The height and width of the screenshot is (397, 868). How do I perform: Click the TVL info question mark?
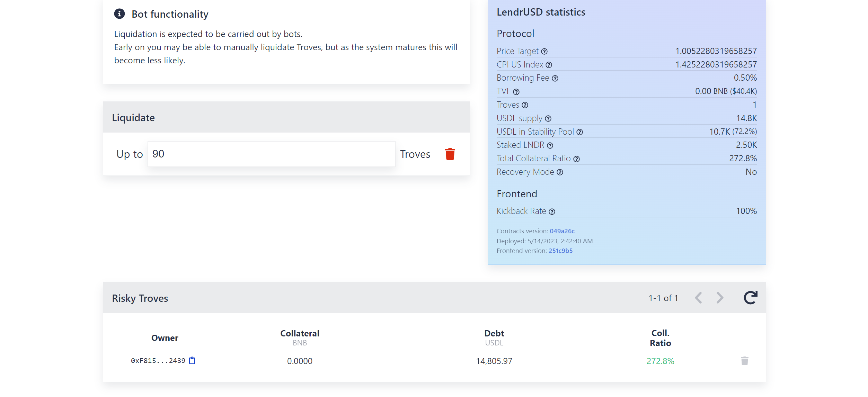[x=516, y=92]
